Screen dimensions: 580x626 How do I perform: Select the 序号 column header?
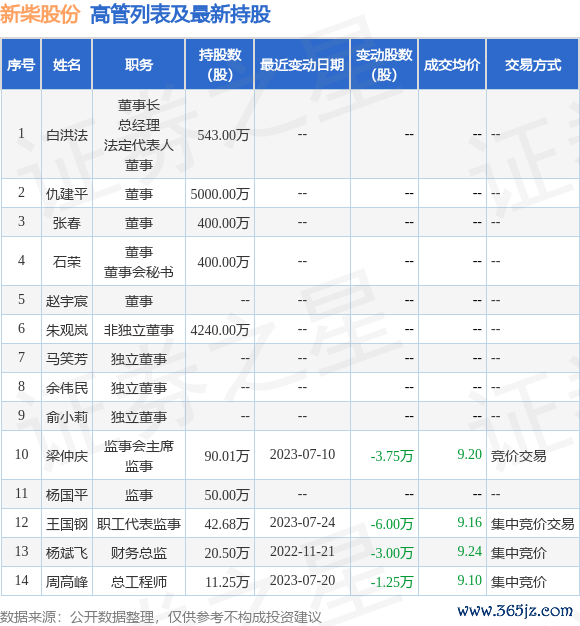pos(21,65)
